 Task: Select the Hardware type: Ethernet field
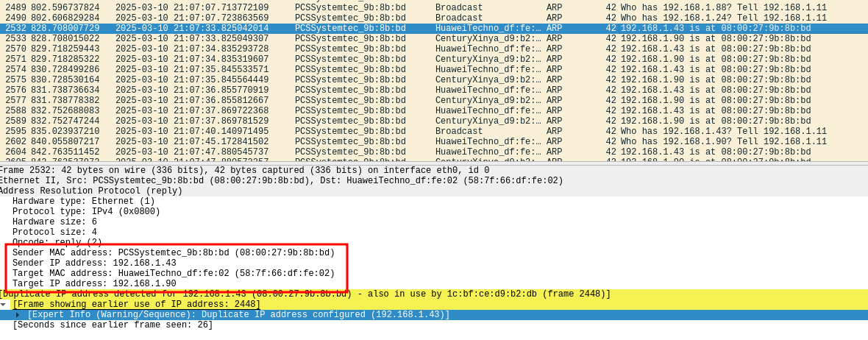click(x=83, y=202)
